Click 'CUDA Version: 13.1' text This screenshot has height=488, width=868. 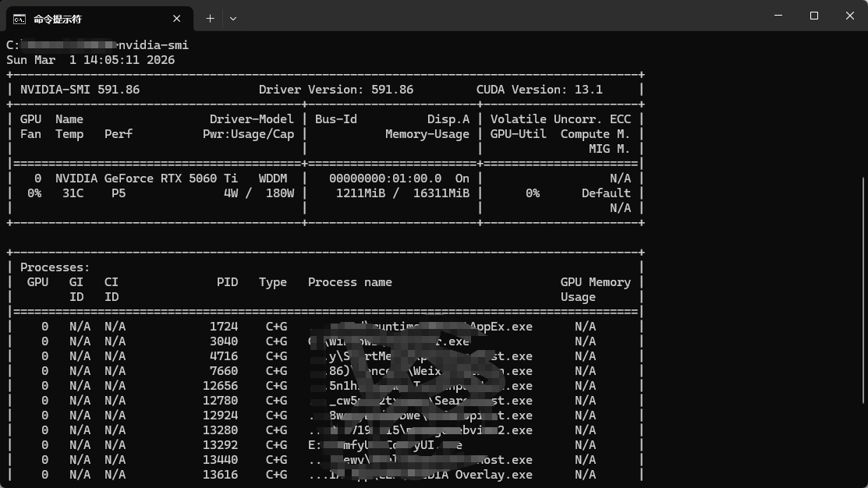[539, 90]
